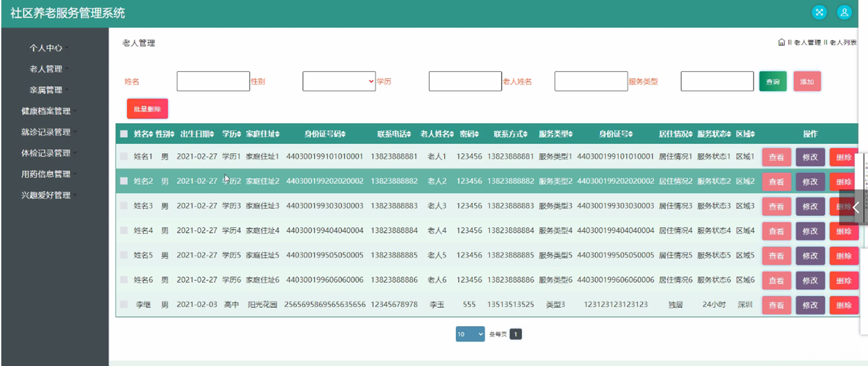Open the 性别 filter dropdown
The image size is (868, 366).
[x=339, y=81]
